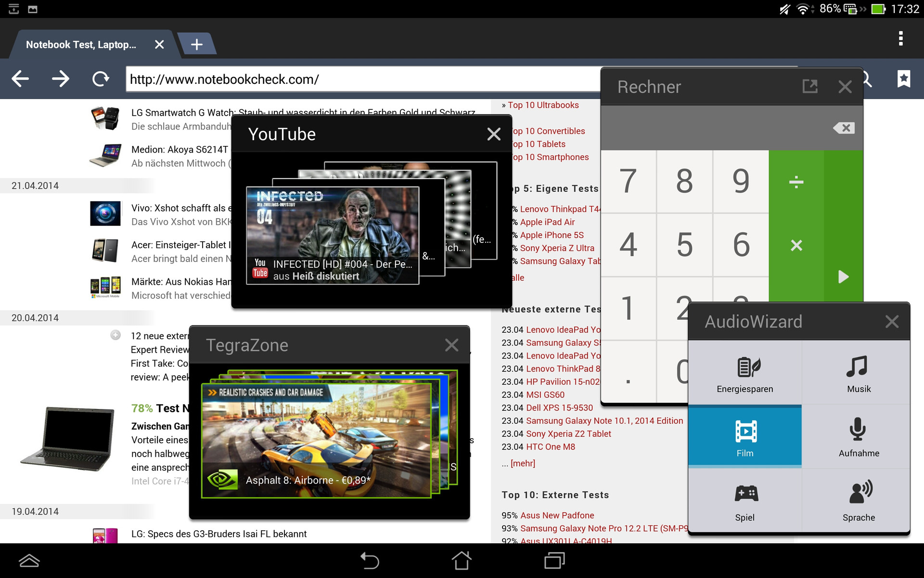Close the TegraZone floating widget
The width and height of the screenshot is (924, 578).
[451, 345]
